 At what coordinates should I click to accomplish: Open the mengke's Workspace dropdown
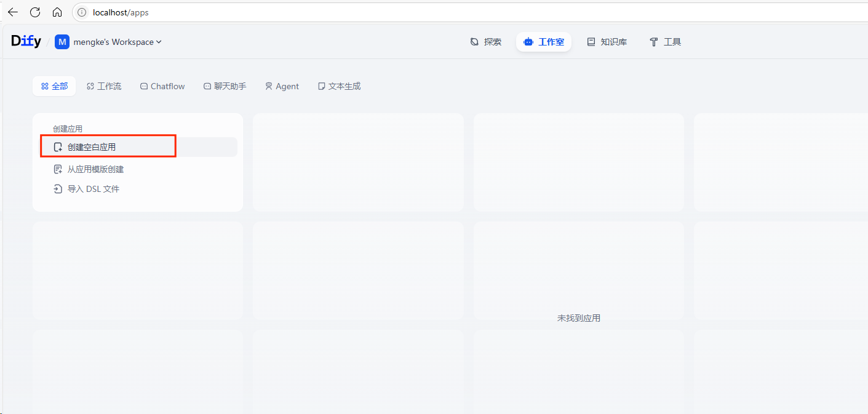coord(117,42)
